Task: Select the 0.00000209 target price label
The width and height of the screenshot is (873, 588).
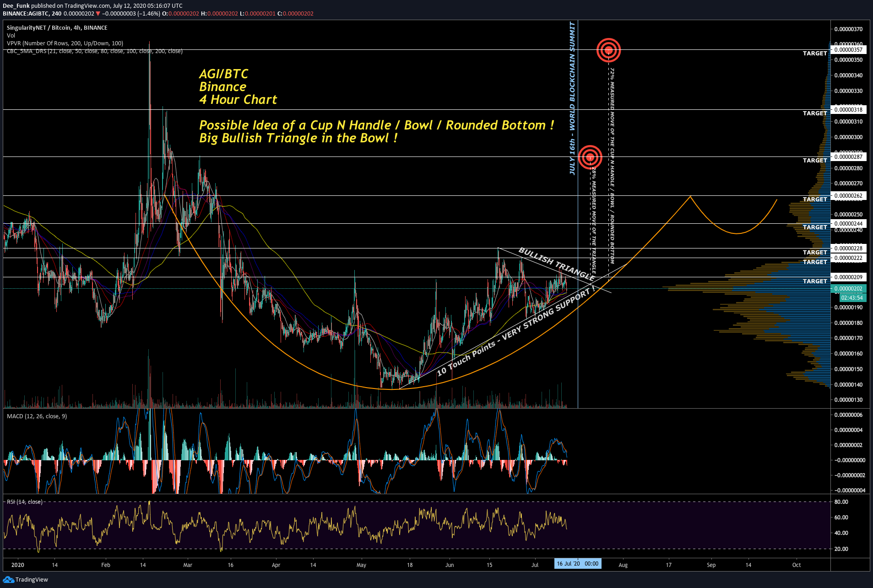Action: (x=848, y=277)
